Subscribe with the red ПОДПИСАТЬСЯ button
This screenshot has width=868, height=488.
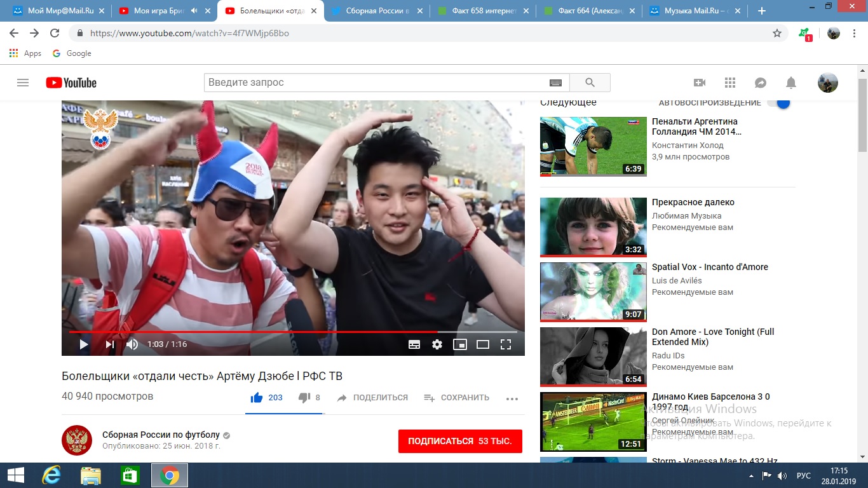coord(460,441)
